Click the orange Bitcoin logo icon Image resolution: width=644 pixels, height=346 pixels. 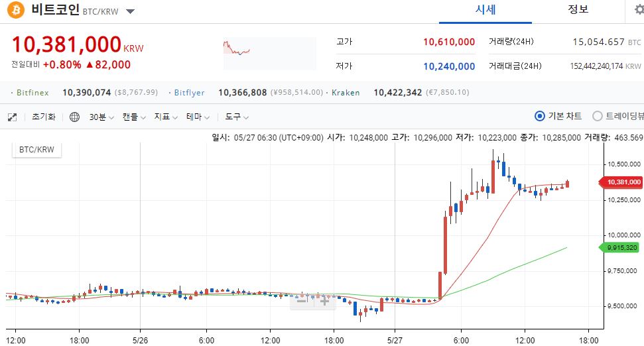click(x=16, y=10)
